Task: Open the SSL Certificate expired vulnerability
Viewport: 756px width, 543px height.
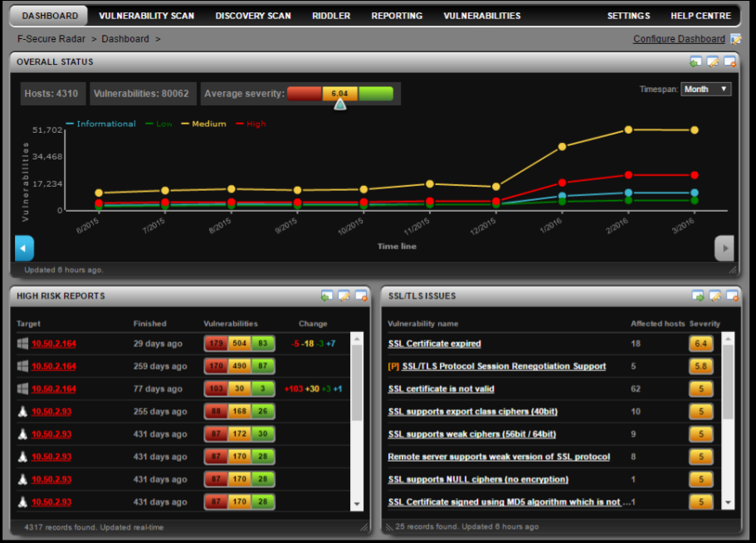Action: (434, 344)
